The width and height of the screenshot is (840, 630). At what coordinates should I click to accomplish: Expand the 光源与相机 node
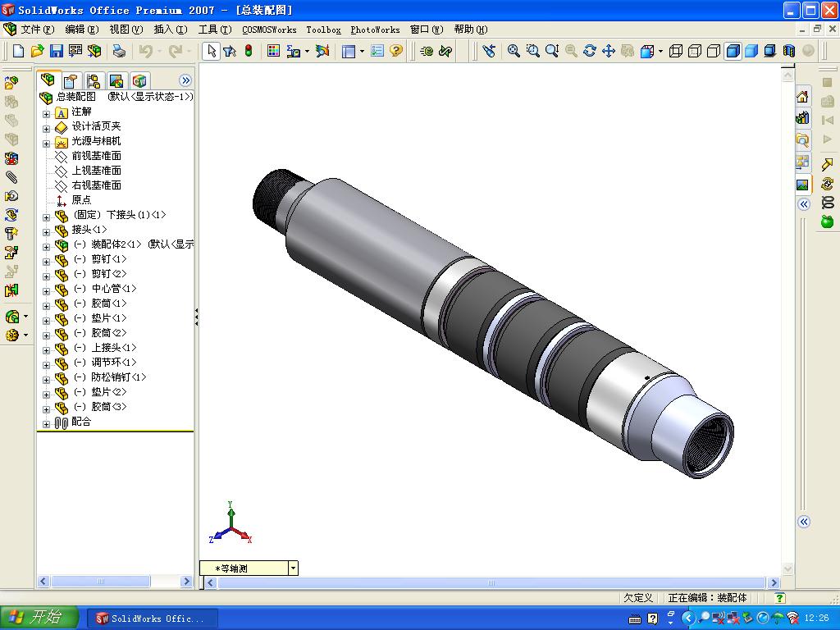click(46, 144)
